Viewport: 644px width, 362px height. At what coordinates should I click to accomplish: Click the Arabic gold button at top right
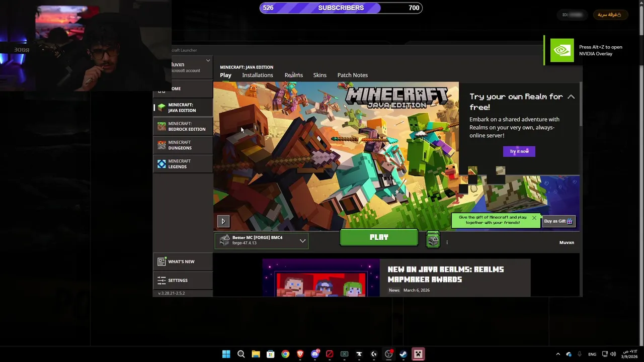pos(610,15)
